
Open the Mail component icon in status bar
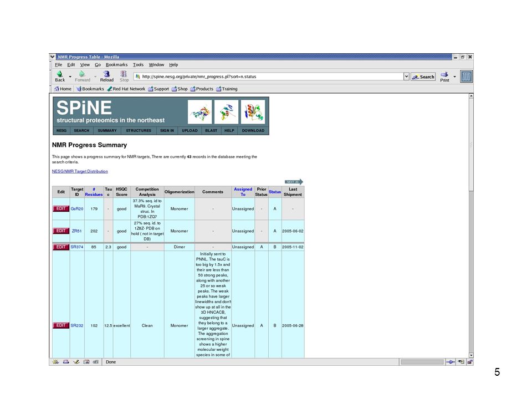66,362
